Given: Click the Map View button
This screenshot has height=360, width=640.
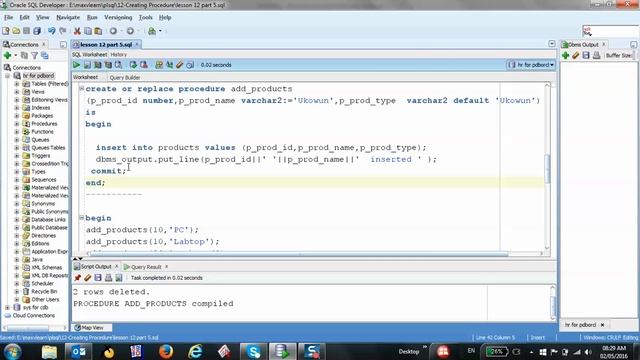Looking at the screenshot, I should click(92, 327).
